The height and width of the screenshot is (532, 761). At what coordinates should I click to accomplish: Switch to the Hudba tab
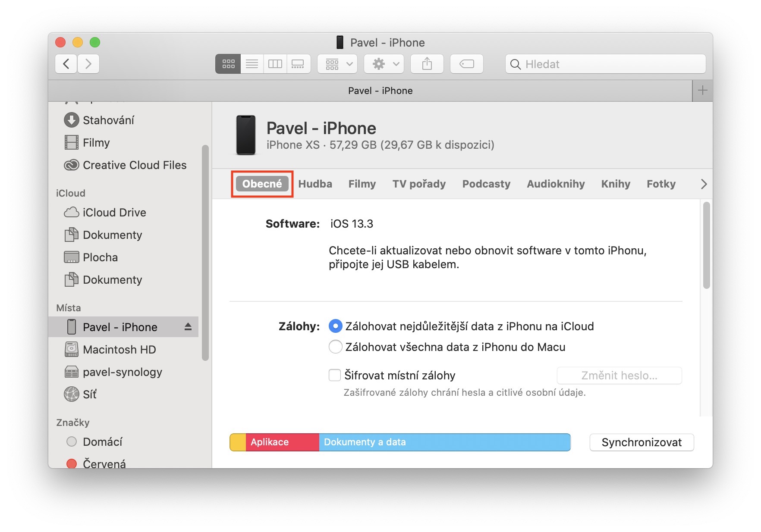coord(315,184)
